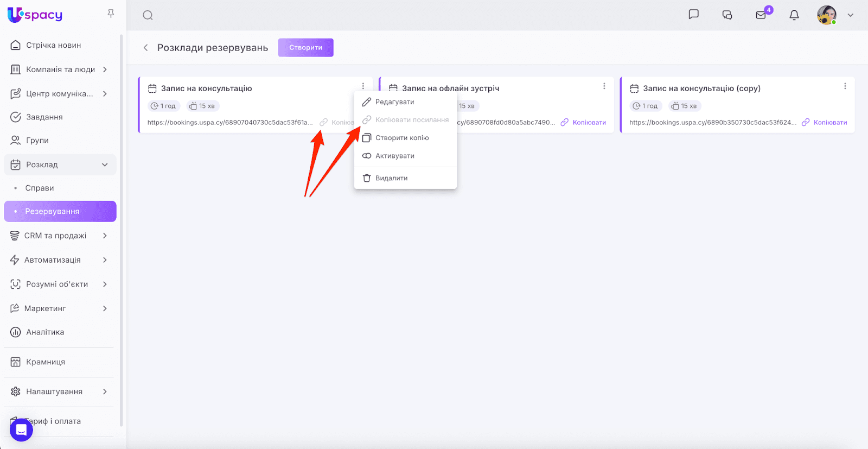Open the user profile dropdown arrow

click(x=850, y=15)
